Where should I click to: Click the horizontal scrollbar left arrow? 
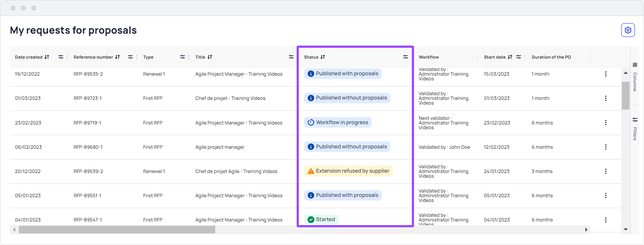pyautogui.click(x=14, y=230)
